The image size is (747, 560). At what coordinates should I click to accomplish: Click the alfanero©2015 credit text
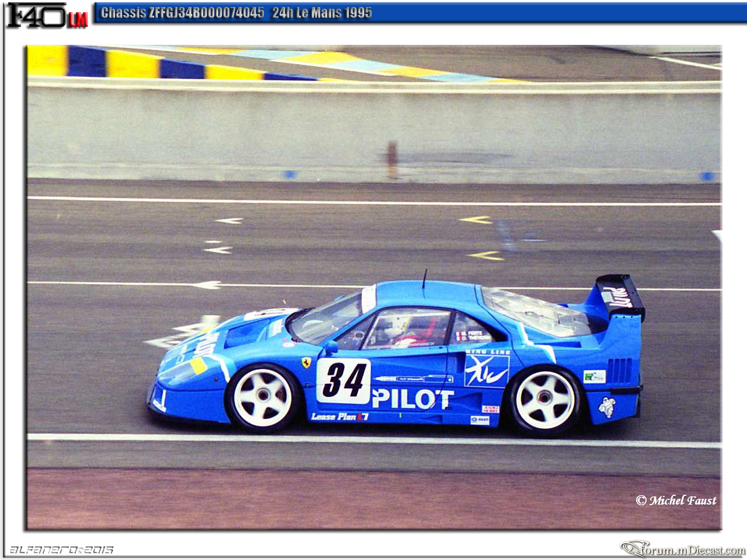coord(61,549)
